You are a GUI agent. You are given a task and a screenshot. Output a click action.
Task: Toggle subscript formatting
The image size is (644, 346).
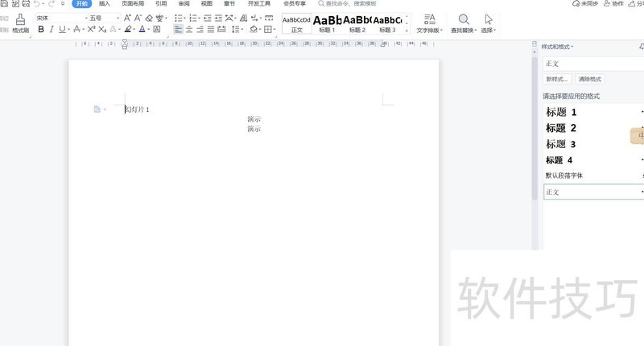pos(102,29)
